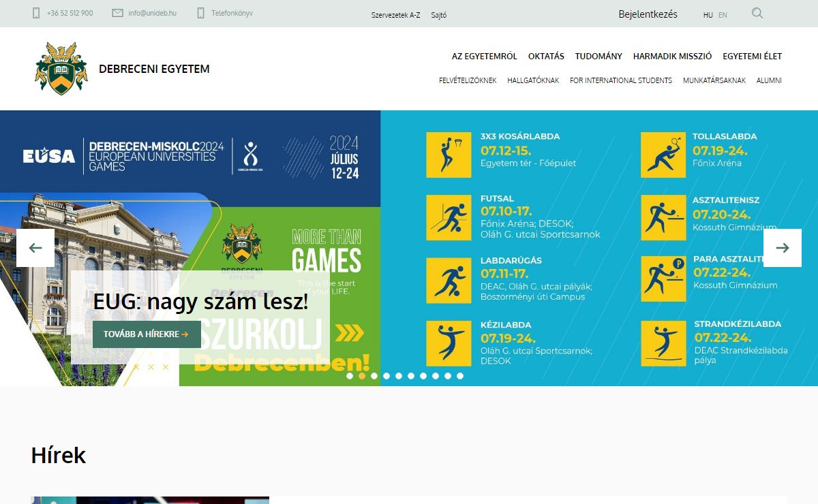The image size is (818, 504).
Task: Click the Labdarúgás football pictogram
Action: [x=449, y=280]
